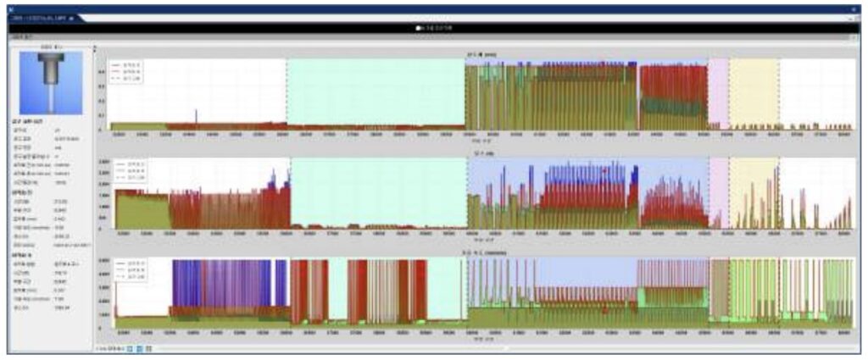Click the icon in the black header bar
The image size is (868, 360).
pyautogui.click(x=419, y=28)
